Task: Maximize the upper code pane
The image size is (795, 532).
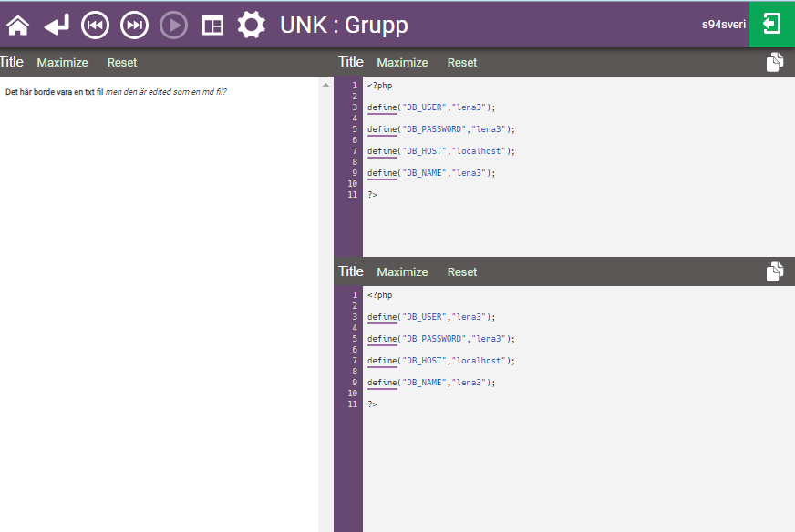Action: point(402,62)
